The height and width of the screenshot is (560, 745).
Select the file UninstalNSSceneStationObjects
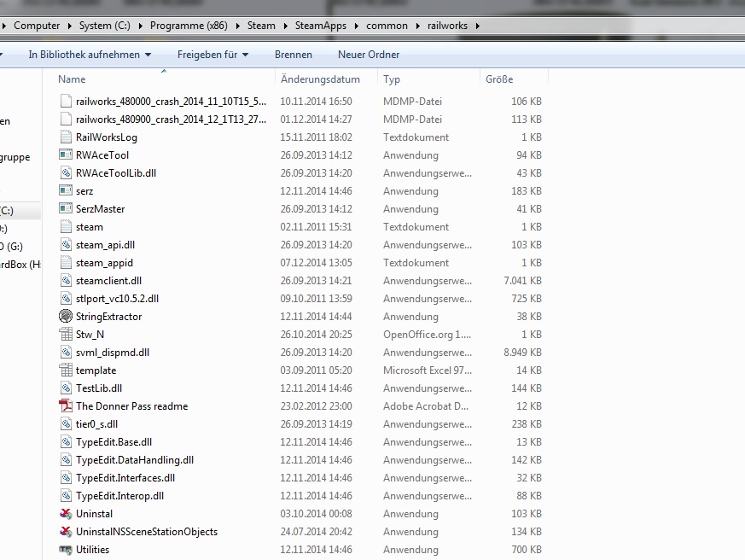coord(147,532)
